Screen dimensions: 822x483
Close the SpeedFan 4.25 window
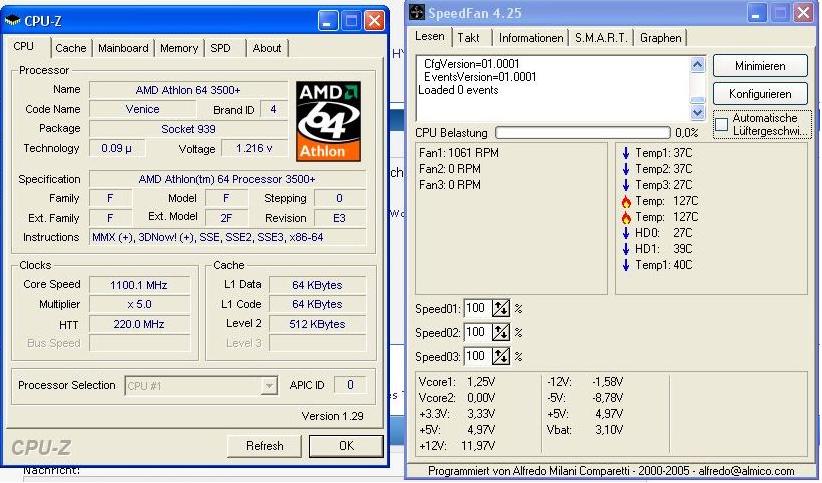[x=804, y=13]
